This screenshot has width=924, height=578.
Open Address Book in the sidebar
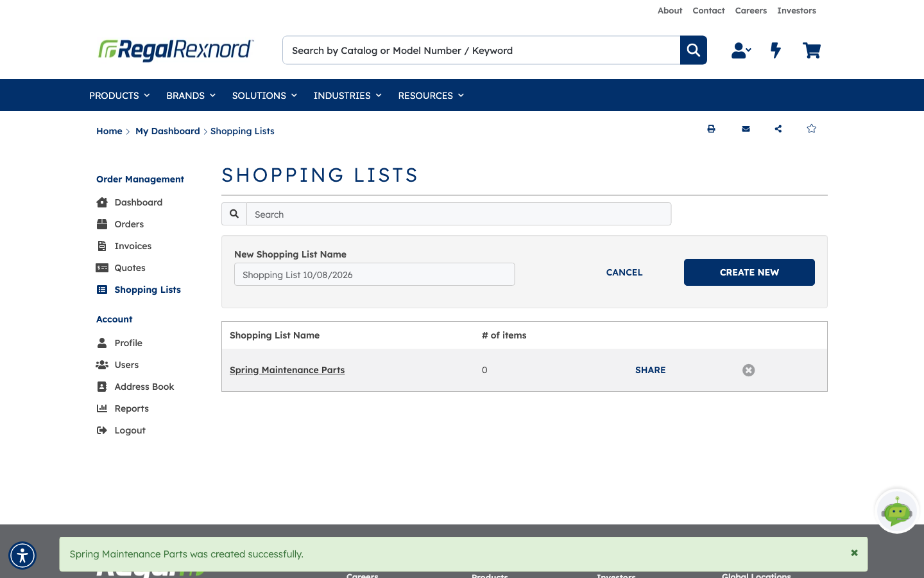135,387
